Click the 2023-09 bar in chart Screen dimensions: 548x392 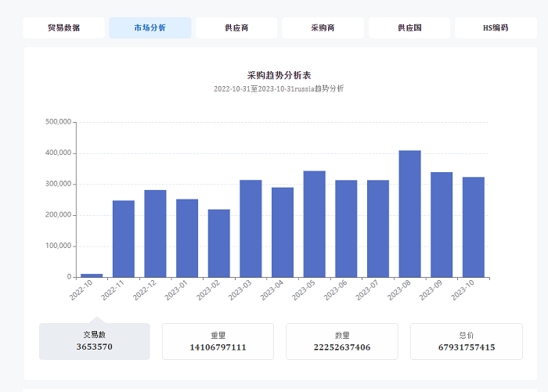pos(442,225)
